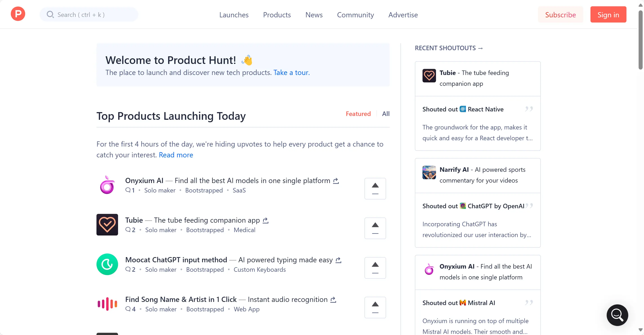Image resolution: width=644 pixels, height=335 pixels.
Task: Open Narrify AI name in sidebar
Action: pos(454,170)
